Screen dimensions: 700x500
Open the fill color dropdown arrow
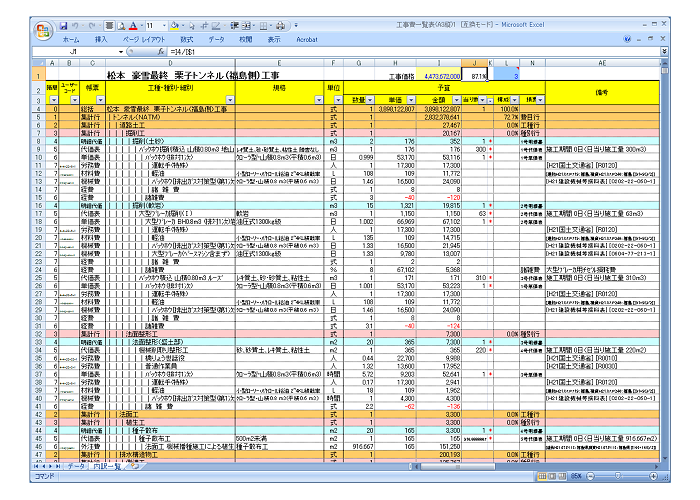(182, 26)
